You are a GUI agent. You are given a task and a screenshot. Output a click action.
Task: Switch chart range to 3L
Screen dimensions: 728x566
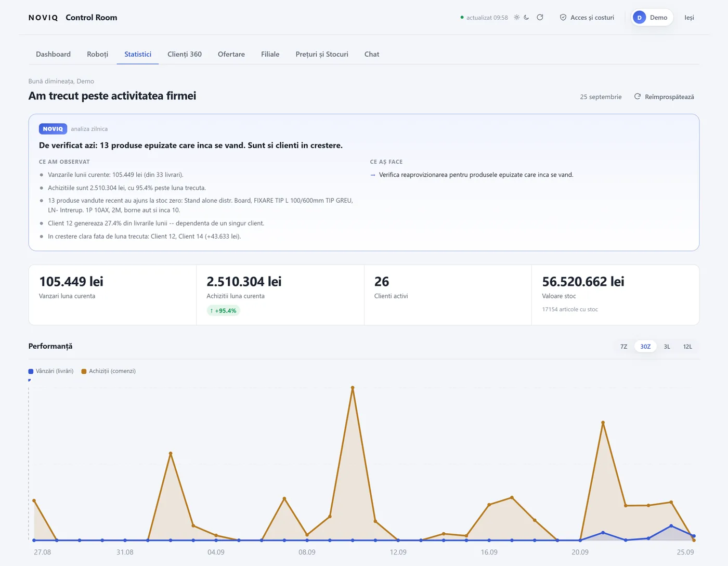[x=667, y=347]
